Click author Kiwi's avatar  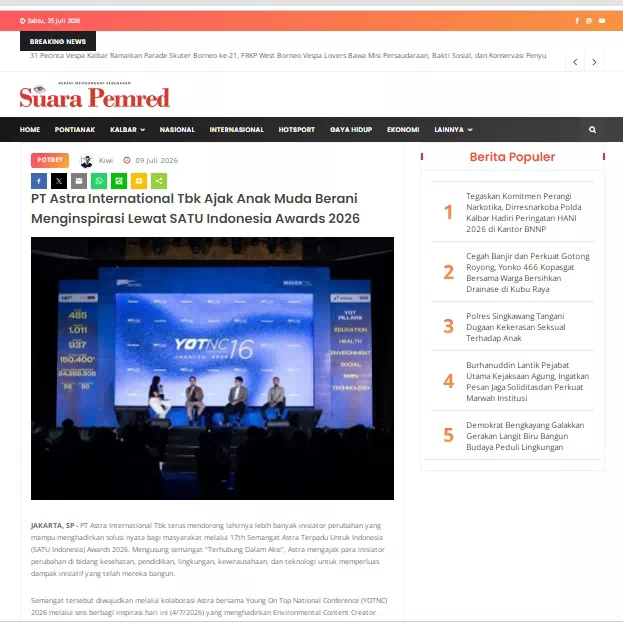[86, 161]
